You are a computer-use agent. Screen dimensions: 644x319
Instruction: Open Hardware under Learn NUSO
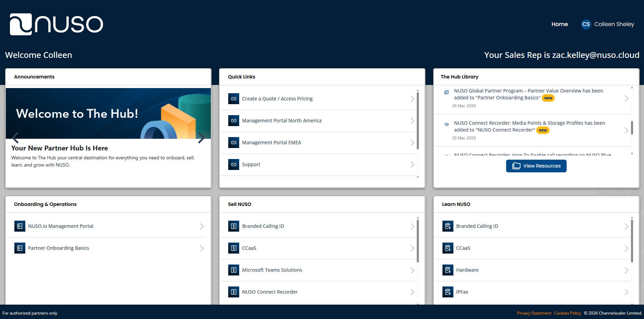(x=467, y=270)
